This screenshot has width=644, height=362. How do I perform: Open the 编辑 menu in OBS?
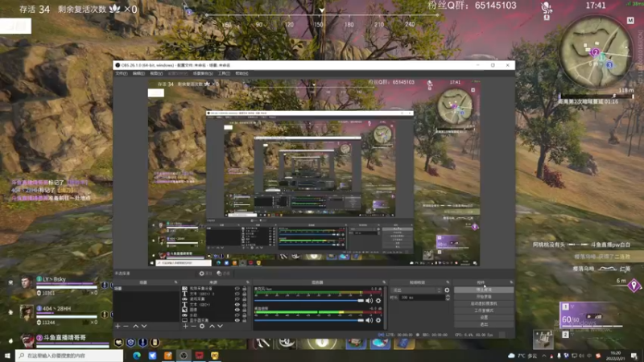pyautogui.click(x=138, y=73)
